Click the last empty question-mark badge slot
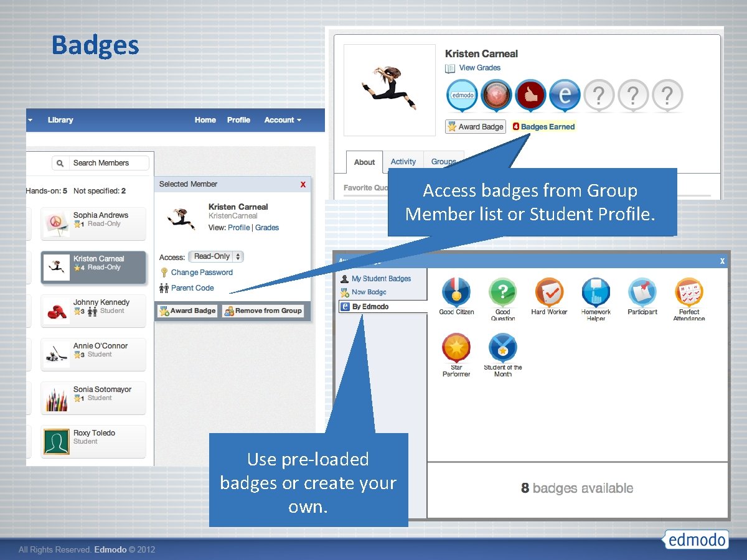747x560 pixels. coord(667,96)
